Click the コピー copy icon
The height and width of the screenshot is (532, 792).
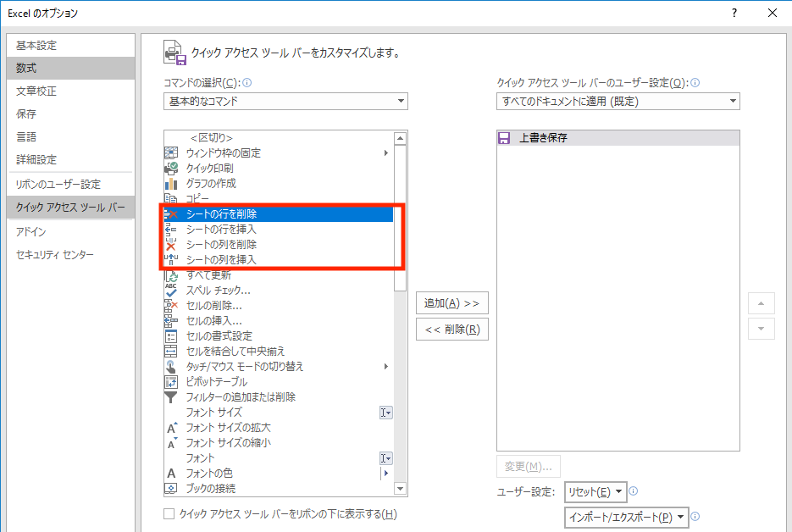tap(171, 198)
